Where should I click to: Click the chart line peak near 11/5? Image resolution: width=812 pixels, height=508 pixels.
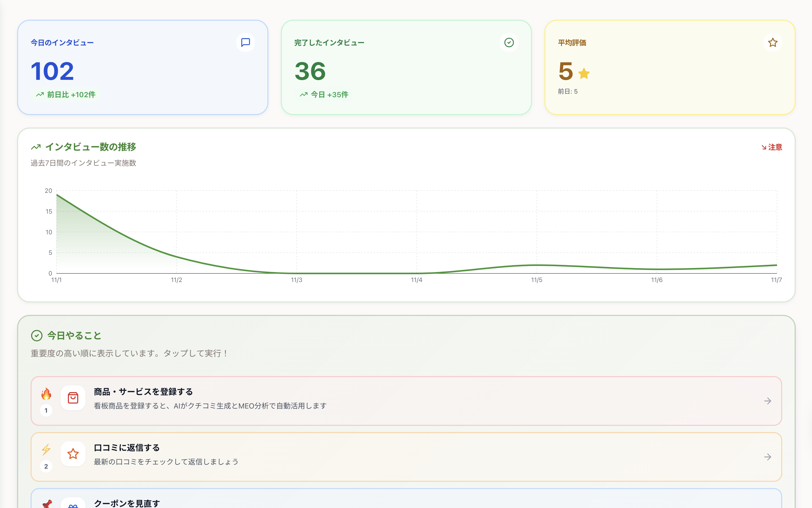pos(537,265)
